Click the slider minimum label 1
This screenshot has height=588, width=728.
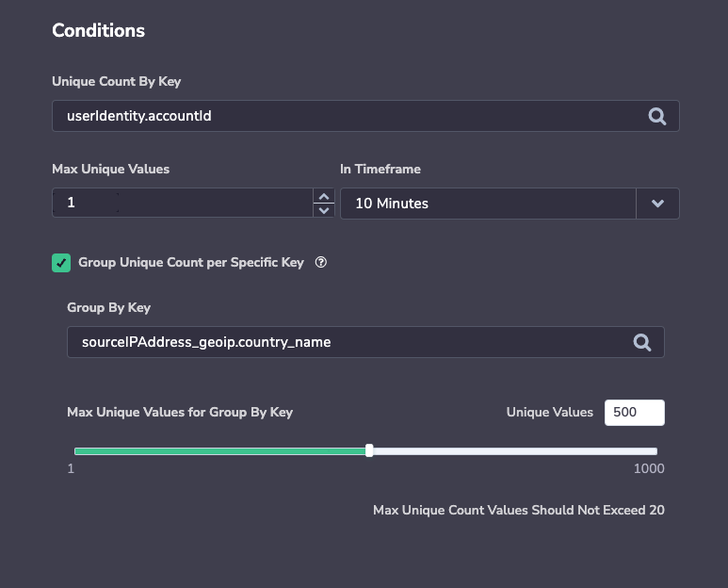point(71,468)
